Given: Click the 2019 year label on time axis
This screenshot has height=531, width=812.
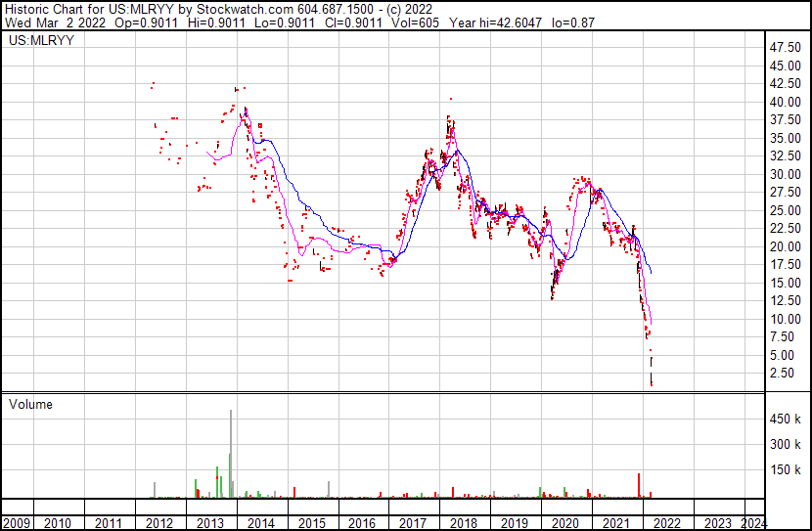Looking at the screenshot, I should tap(515, 523).
